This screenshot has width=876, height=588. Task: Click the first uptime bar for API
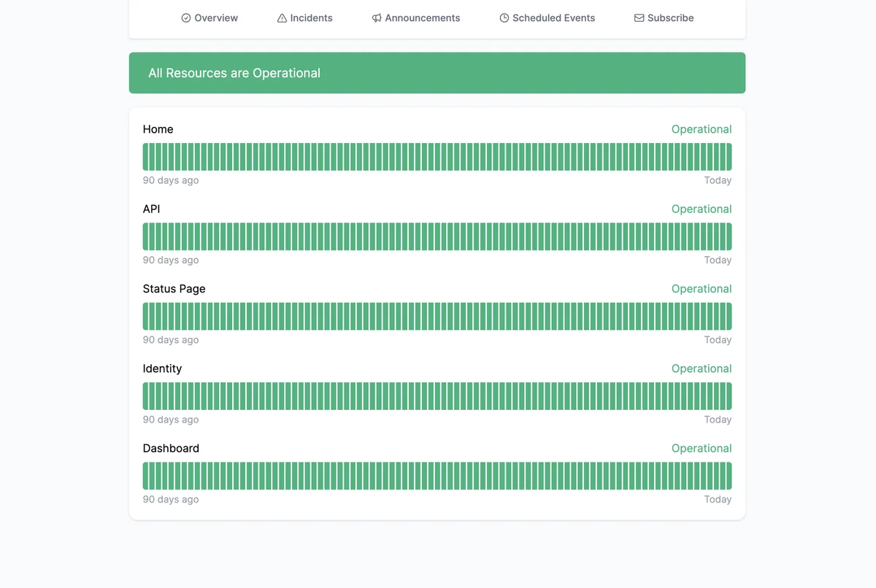pyautogui.click(x=146, y=236)
